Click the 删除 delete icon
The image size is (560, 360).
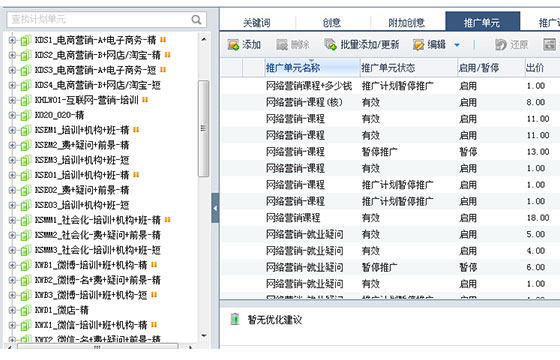point(282,45)
